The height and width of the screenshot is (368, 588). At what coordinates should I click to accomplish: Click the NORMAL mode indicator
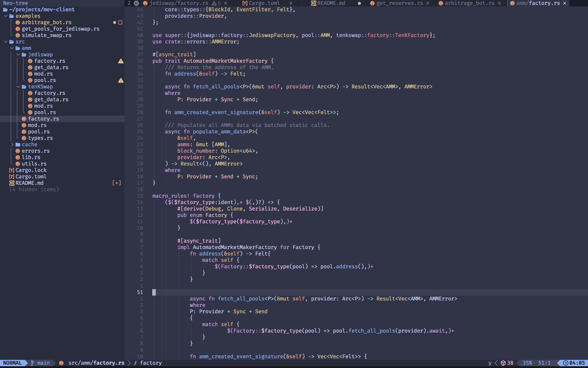tap(12, 363)
